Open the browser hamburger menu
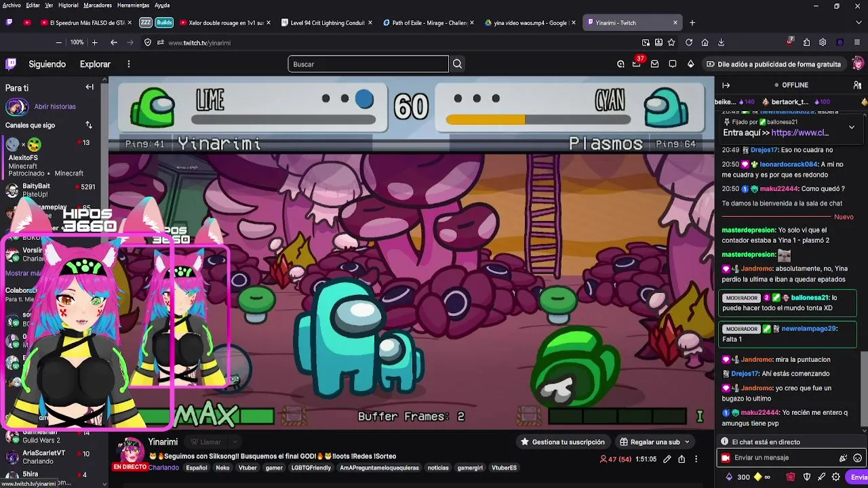Viewport: 868px width, 488px height. pos(857,42)
